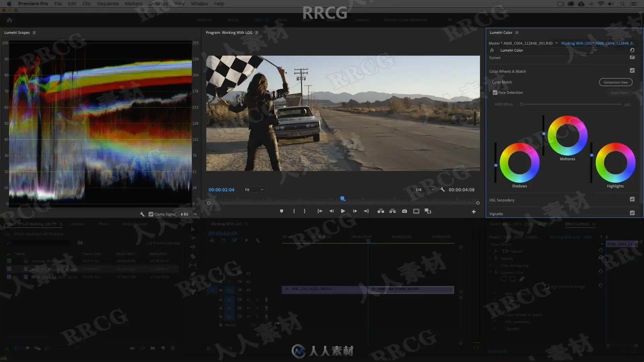The width and height of the screenshot is (644, 362).
Task: Click the Midtones color wheel
Action: coord(567,135)
